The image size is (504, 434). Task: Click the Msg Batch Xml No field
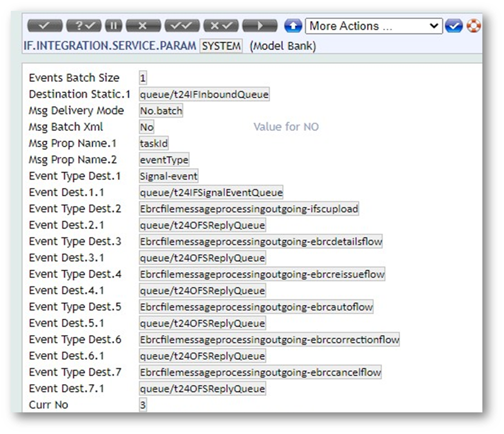[x=147, y=127]
